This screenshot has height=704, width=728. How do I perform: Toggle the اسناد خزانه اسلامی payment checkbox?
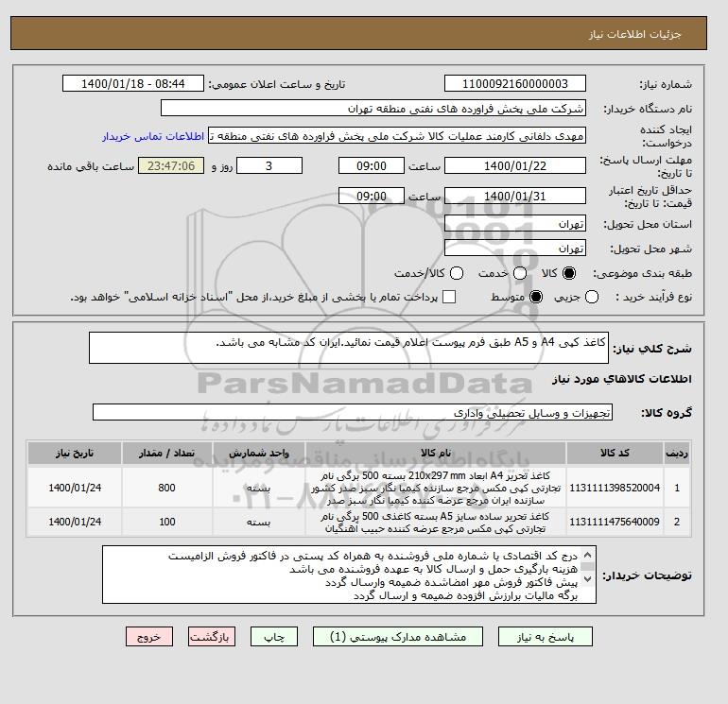pos(449,297)
